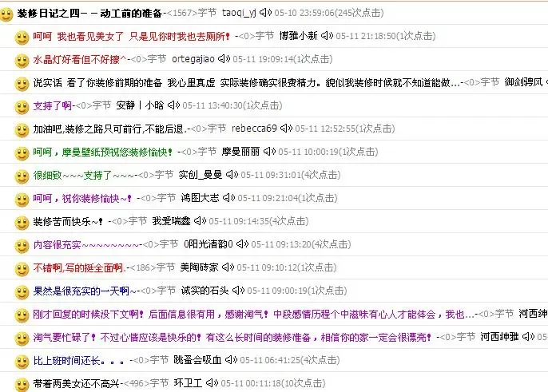Click smiley icon beside 加油吧 reply
Screen dimensions: 548x392
[x=22, y=130]
